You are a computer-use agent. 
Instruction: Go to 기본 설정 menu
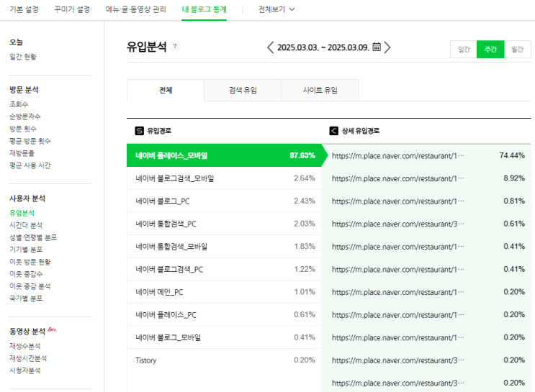[24, 9]
